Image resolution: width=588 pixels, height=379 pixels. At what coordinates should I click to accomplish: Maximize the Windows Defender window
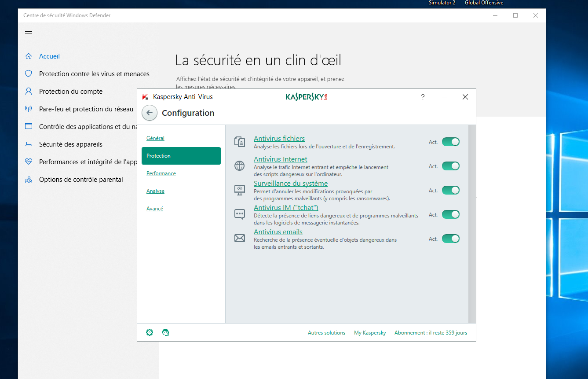515,15
